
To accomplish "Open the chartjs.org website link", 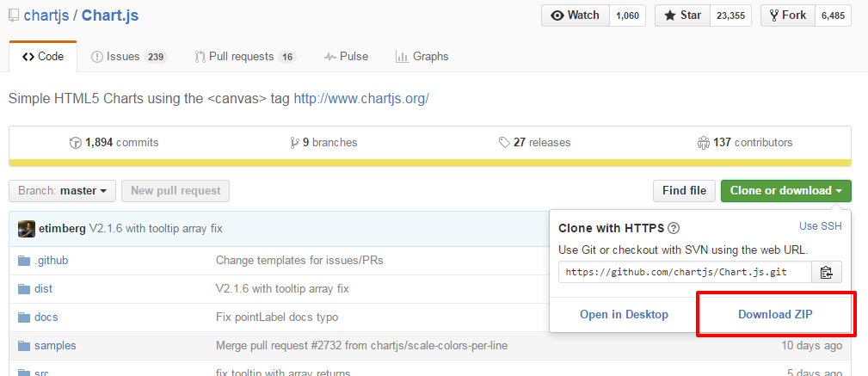I will [x=361, y=98].
